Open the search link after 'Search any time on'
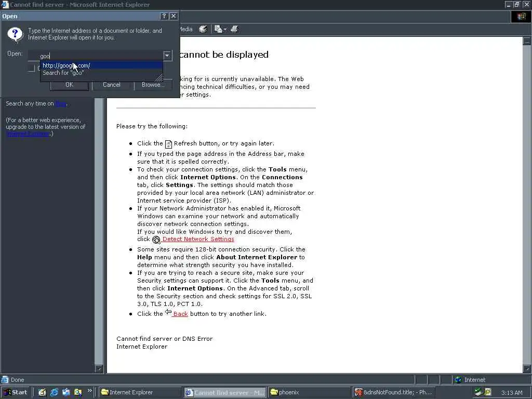The width and height of the screenshot is (532, 399). click(x=60, y=103)
